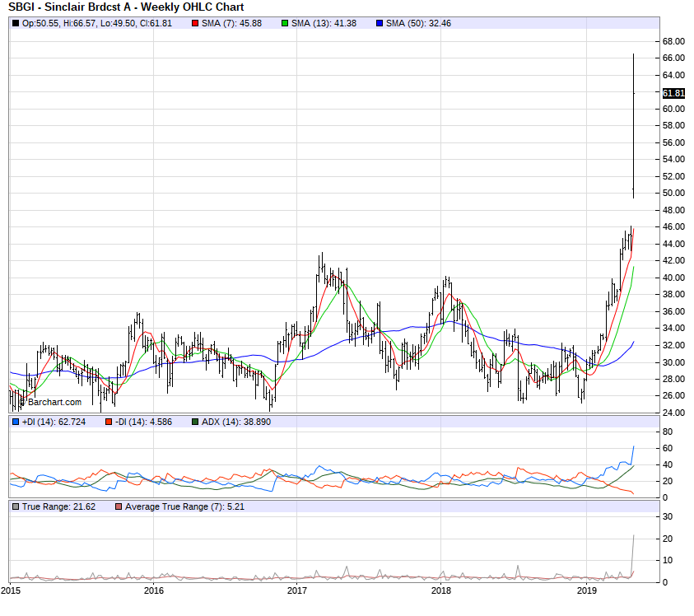
Task: Click the 2018 marker on the time axis
Action: 441,590
